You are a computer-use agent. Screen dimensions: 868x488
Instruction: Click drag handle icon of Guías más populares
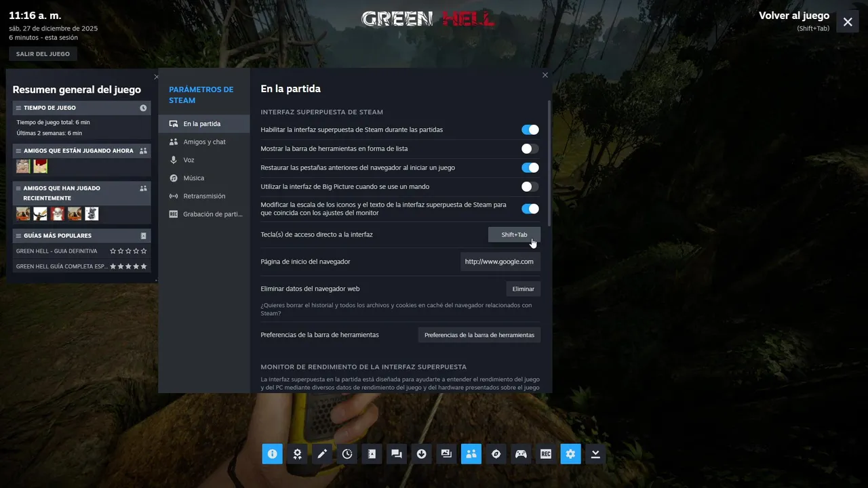coord(19,236)
